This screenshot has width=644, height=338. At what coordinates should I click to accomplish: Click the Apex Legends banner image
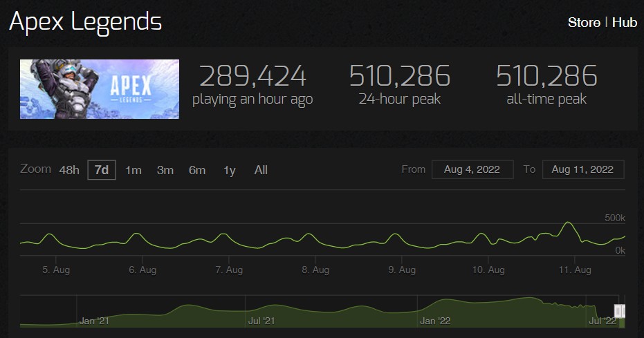(100, 89)
